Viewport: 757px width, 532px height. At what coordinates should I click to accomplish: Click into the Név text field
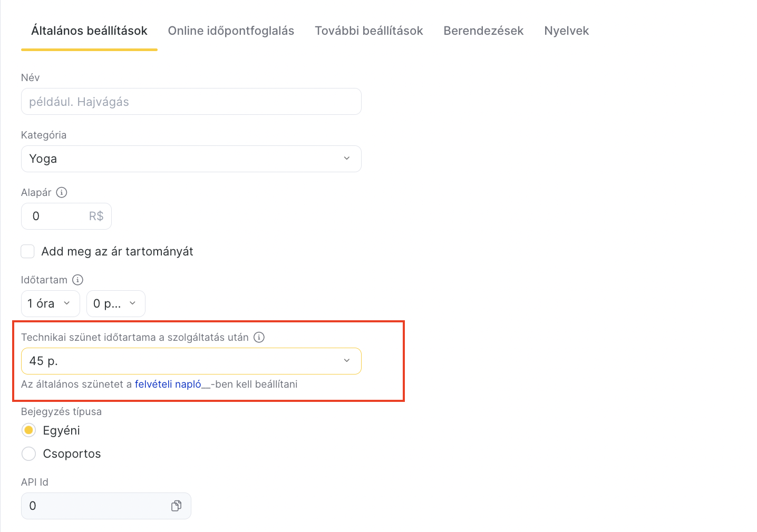click(191, 102)
